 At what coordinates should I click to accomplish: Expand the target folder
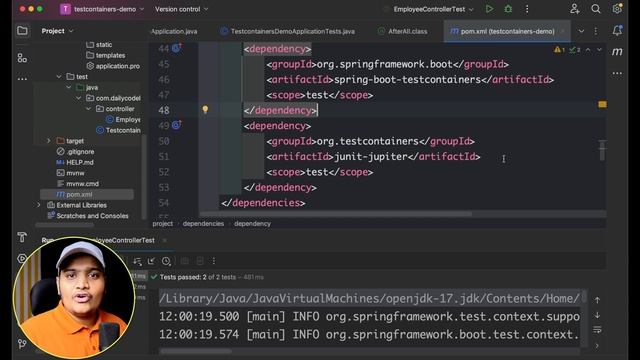49,141
